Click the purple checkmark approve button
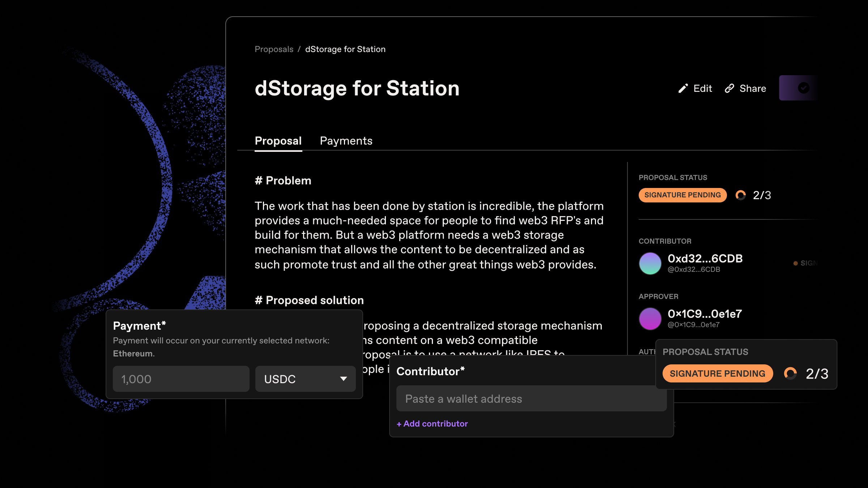Screen dimensions: 868x488 point(803,88)
